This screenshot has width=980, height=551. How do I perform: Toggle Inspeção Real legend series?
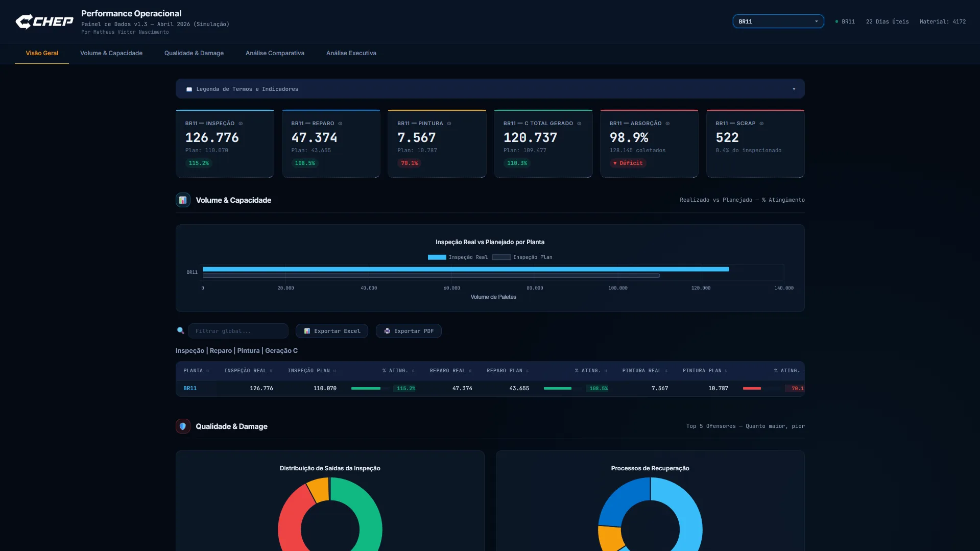458,257
